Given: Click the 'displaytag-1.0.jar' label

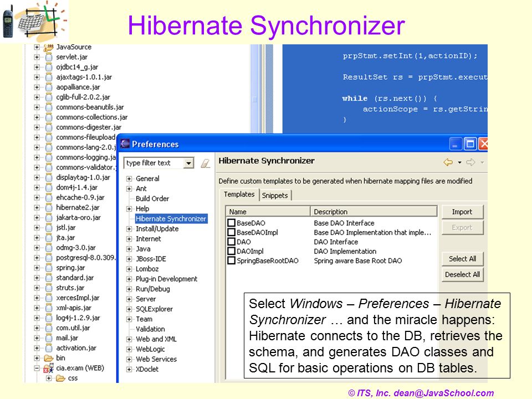Looking at the screenshot, I should [x=83, y=177].
